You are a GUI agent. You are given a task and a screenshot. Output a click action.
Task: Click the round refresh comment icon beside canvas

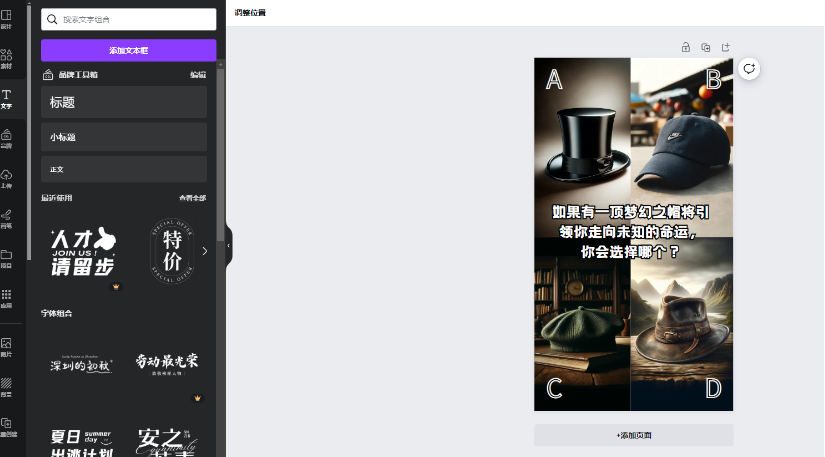point(749,68)
